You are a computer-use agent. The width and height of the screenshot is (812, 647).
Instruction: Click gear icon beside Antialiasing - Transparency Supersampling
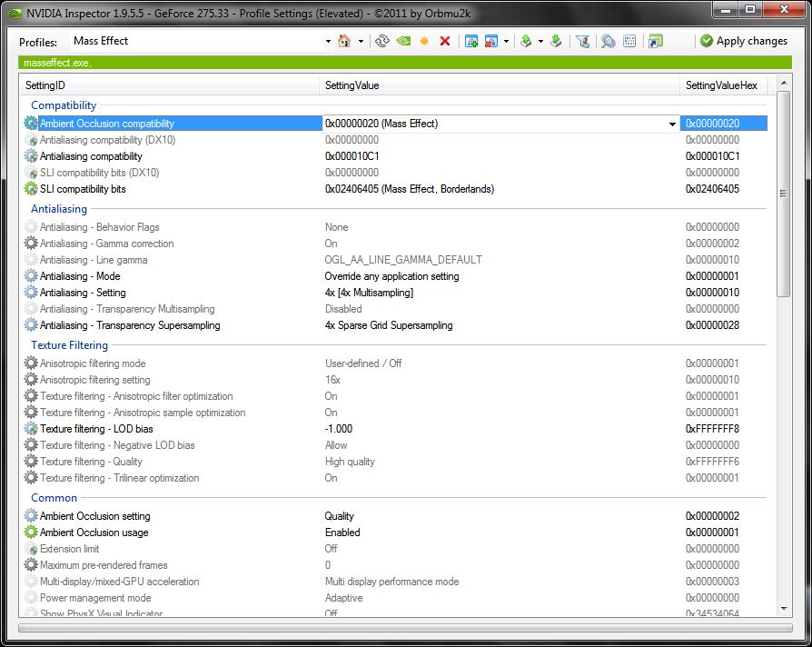tap(31, 324)
